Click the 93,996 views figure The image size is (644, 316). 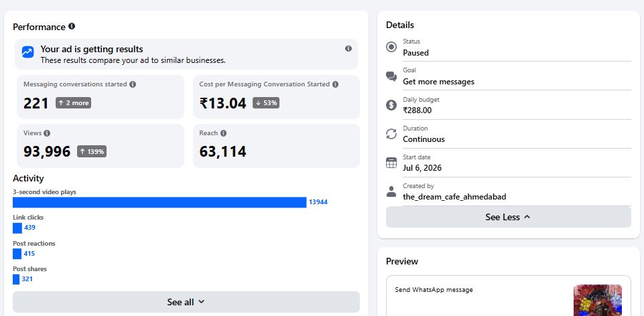click(x=47, y=151)
